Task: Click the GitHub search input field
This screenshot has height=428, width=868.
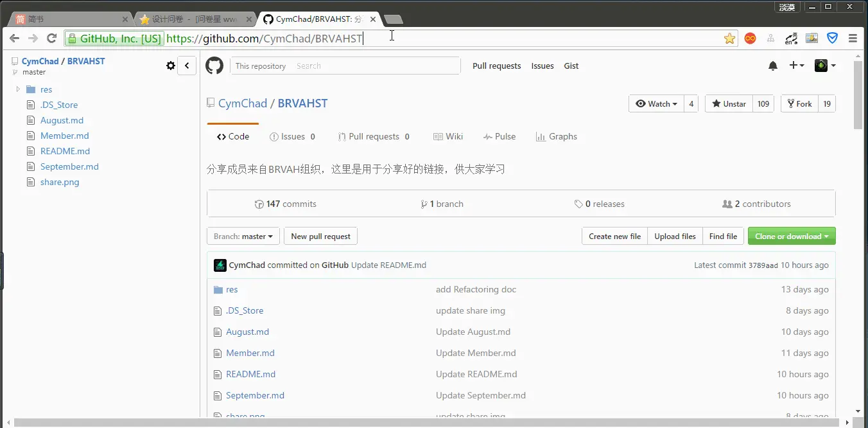Action: pos(376,66)
